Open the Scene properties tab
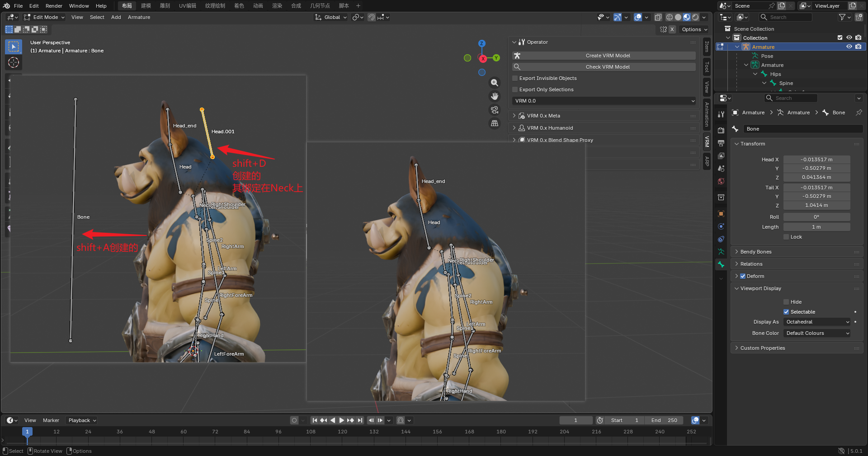The height and width of the screenshot is (456, 868). tap(721, 169)
